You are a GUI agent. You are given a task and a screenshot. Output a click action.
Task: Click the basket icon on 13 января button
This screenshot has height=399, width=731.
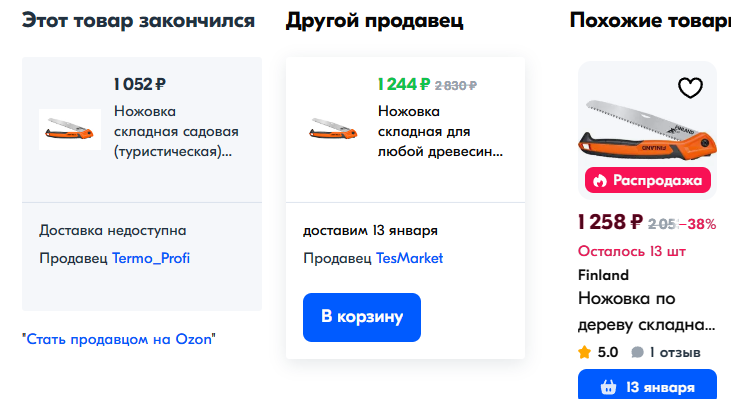pos(608,387)
